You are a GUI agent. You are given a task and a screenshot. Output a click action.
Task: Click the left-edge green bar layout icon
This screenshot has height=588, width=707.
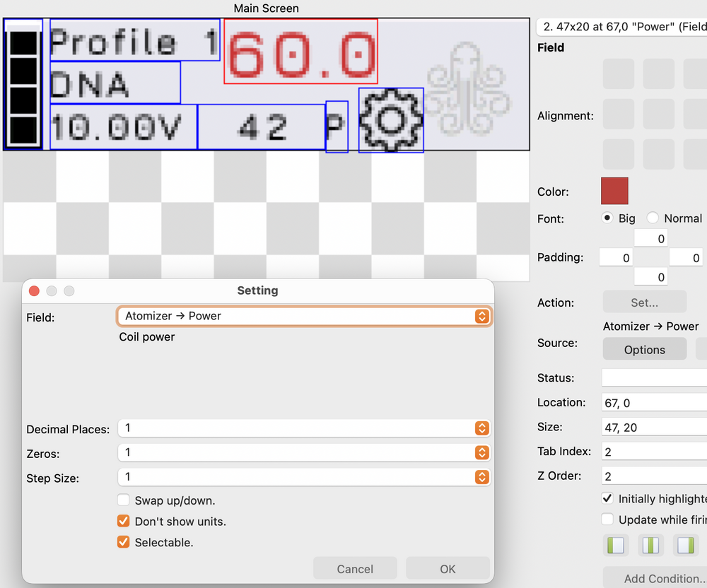pos(615,546)
